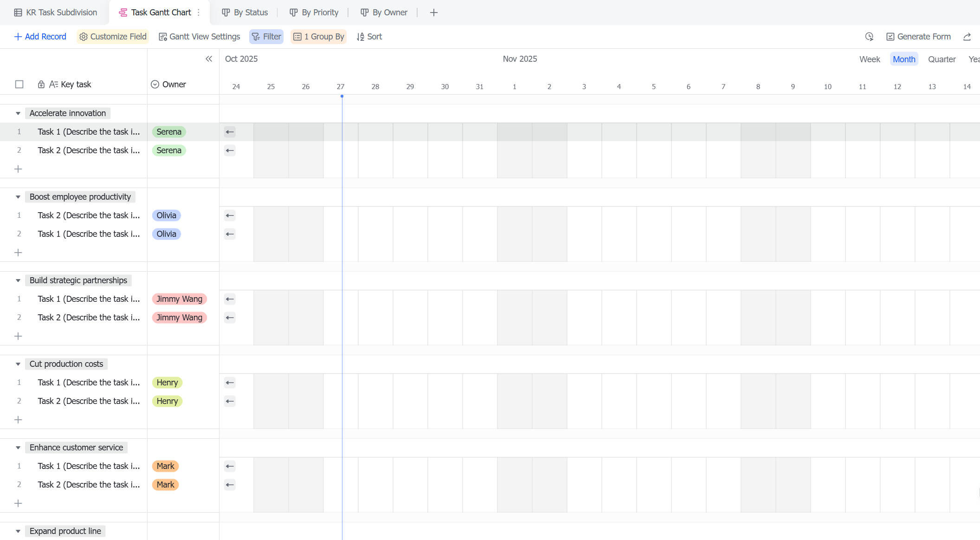This screenshot has width=980, height=540.
Task: Switch to By Owner view
Action: [x=384, y=13]
